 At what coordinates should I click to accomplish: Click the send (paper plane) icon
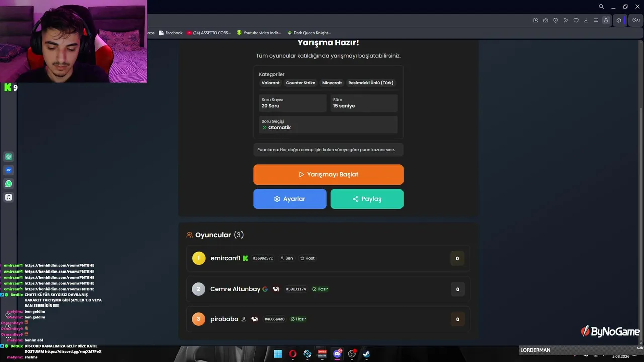(x=566, y=20)
